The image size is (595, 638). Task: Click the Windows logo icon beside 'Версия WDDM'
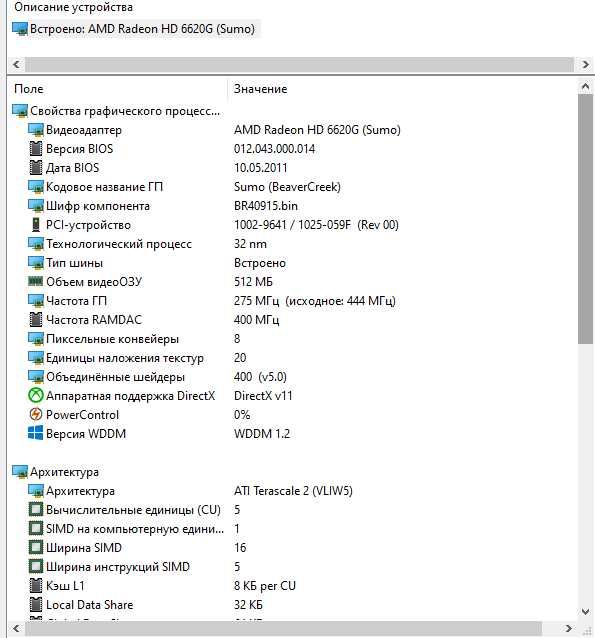click(36, 433)
